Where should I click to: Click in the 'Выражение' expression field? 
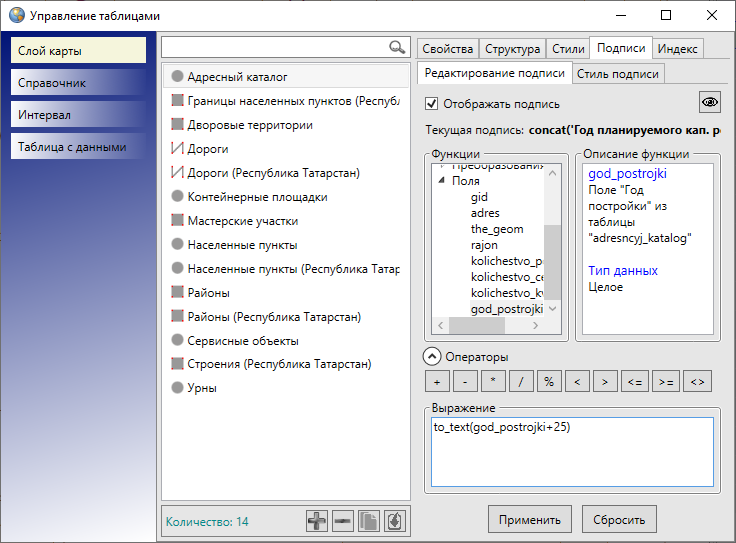[x=572, y=451]
